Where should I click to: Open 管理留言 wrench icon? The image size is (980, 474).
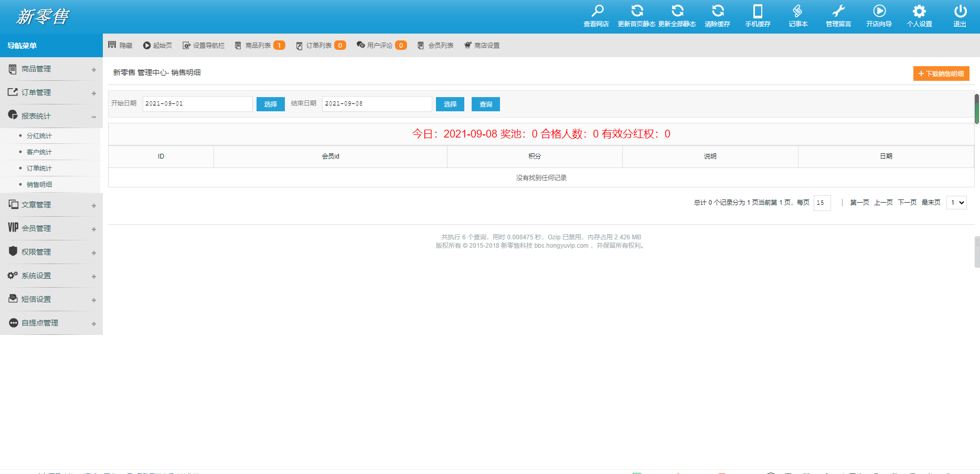pyautogui.click(x=838, y=11)
